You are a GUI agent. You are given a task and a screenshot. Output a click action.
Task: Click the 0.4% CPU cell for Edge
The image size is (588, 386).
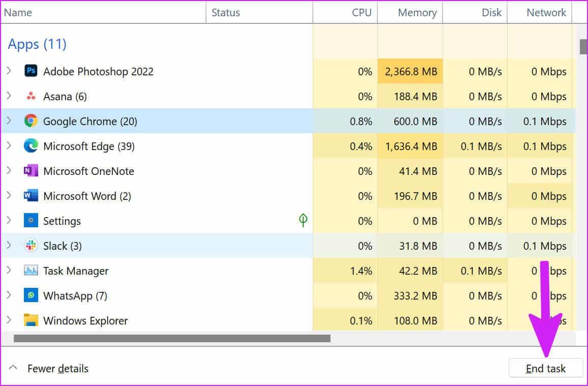(x=345, y=146)
